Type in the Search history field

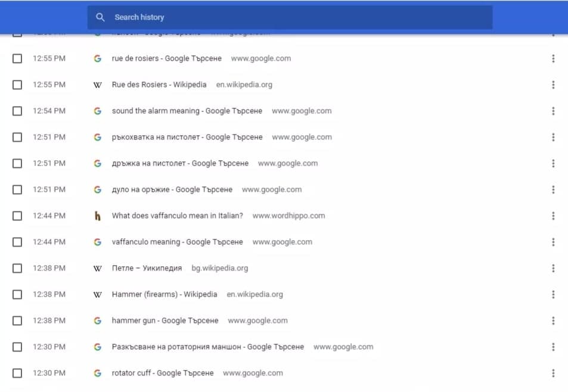tap(298, 17)
